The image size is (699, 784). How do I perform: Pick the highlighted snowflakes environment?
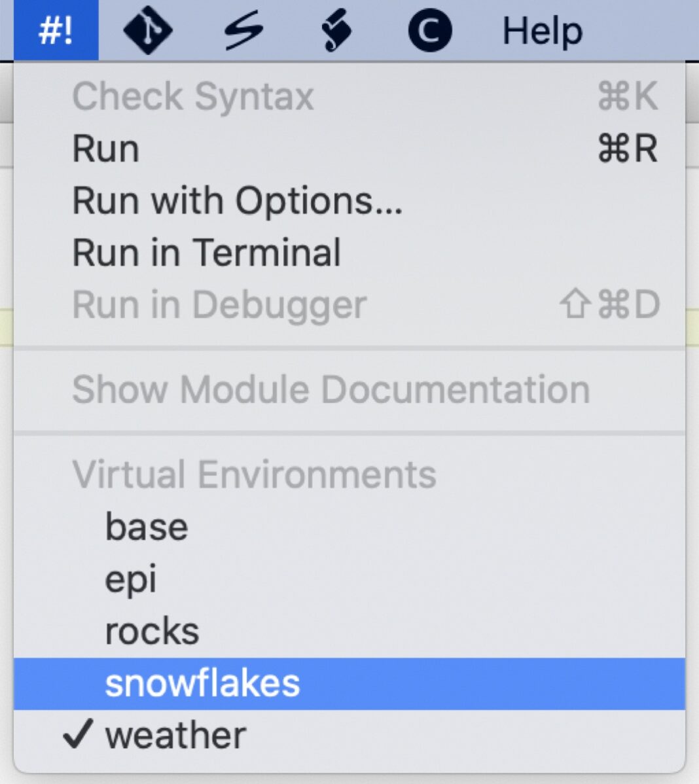pos(202,684)
